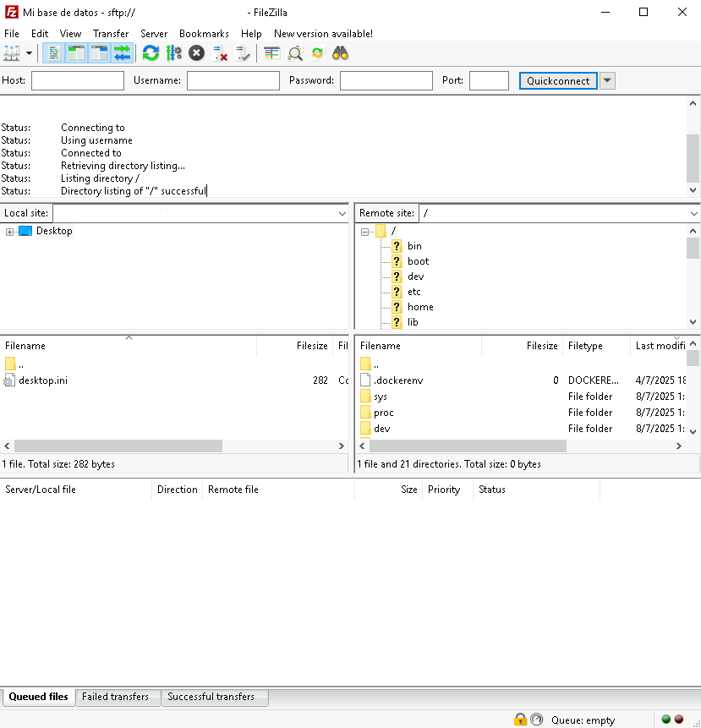
Task: Sort remote files by Last modified column
Action: tap(658, 346)
